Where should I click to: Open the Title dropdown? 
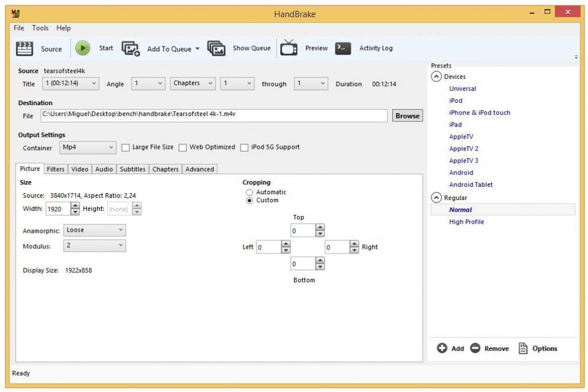(71, 83)
